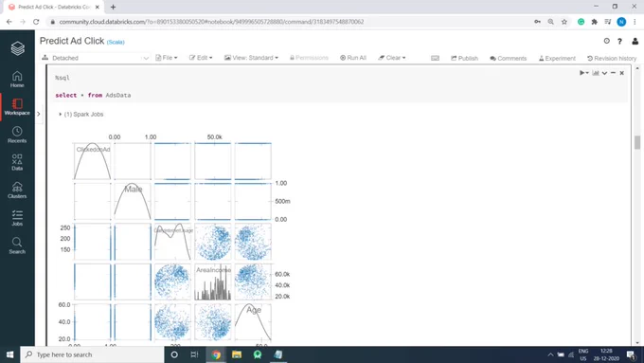Open the Detached cluster dropdown
This screenshot has height=363, width=644.
point(96,58)
